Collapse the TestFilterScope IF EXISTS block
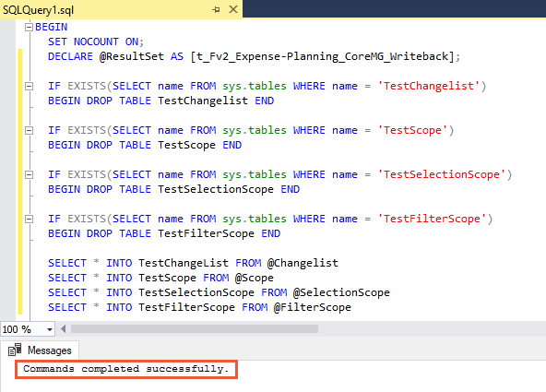This screenshot has height=392, width=546. (30, 219)
